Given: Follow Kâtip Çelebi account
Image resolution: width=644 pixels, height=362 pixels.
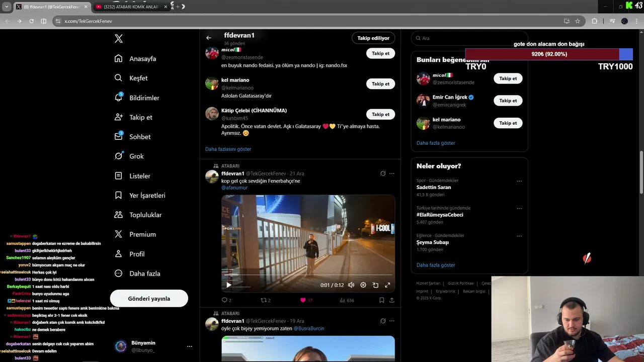Looking at the screenshot, I should click(380, 114).
